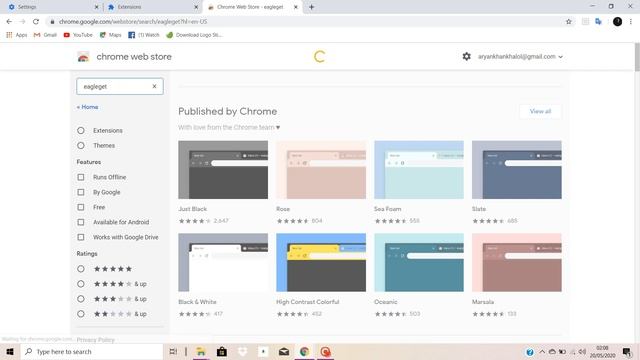
Task: Select the two stars & up filter
Action: 81,314
